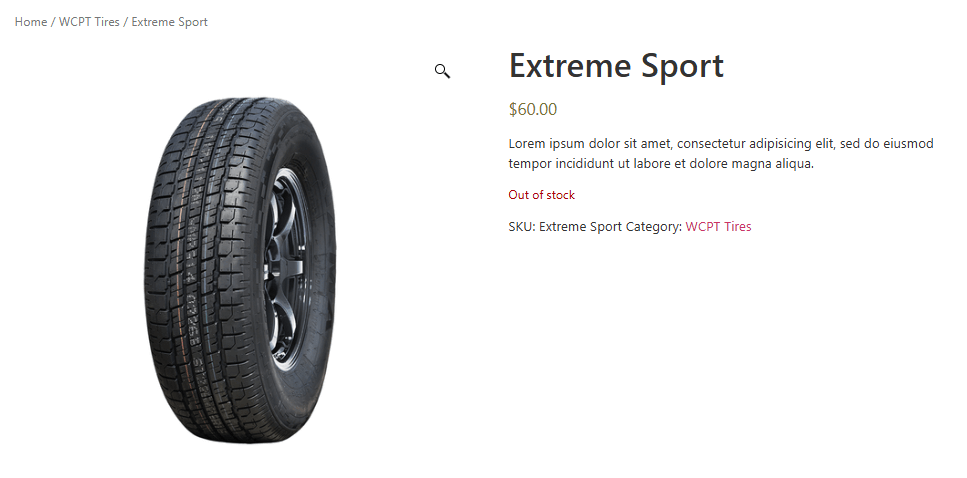Click the $60.00 price
967x478 pixels.
click(x=533, y=109)
